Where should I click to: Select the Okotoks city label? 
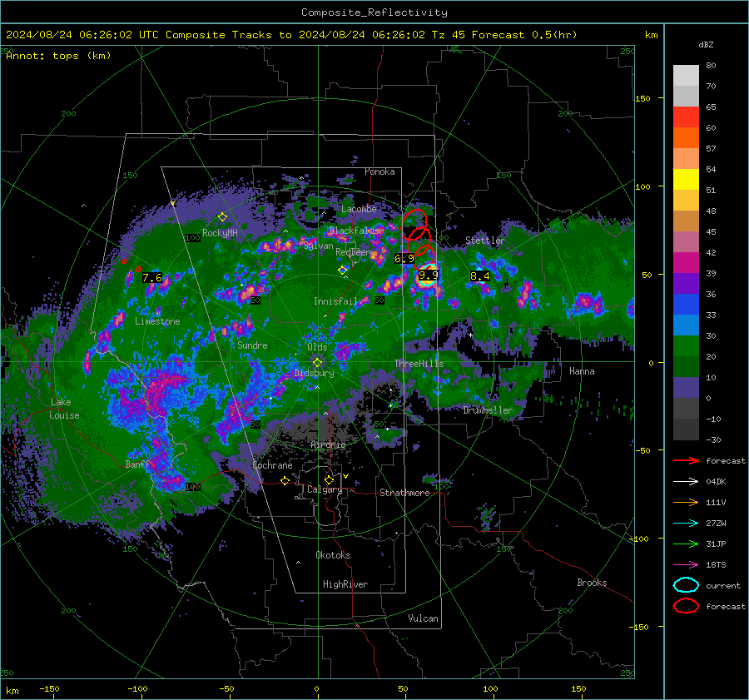[x=333, y=555]
